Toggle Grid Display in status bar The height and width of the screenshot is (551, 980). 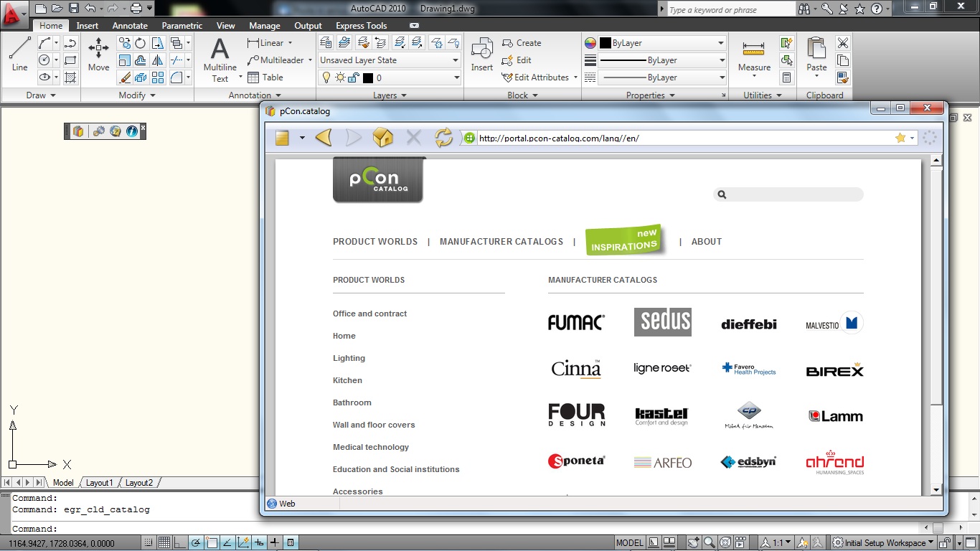point(164,542)
